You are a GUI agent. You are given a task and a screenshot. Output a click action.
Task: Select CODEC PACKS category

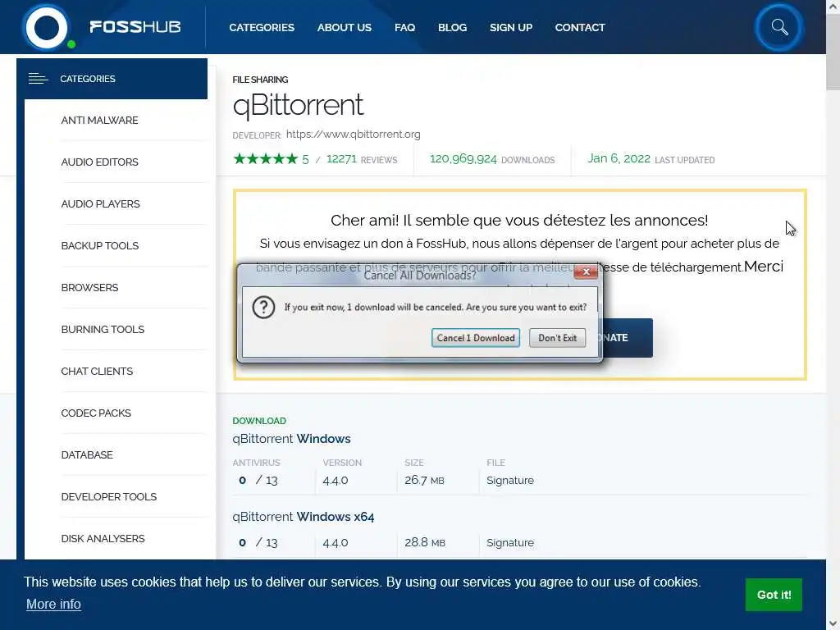pos(96,413)
